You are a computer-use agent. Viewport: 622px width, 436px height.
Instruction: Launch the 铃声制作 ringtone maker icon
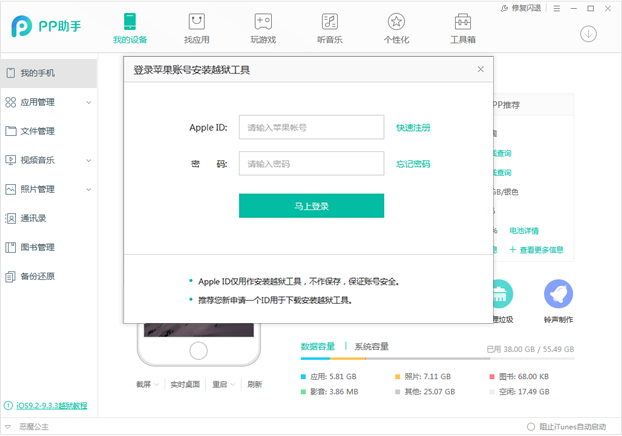pos(558,294)
